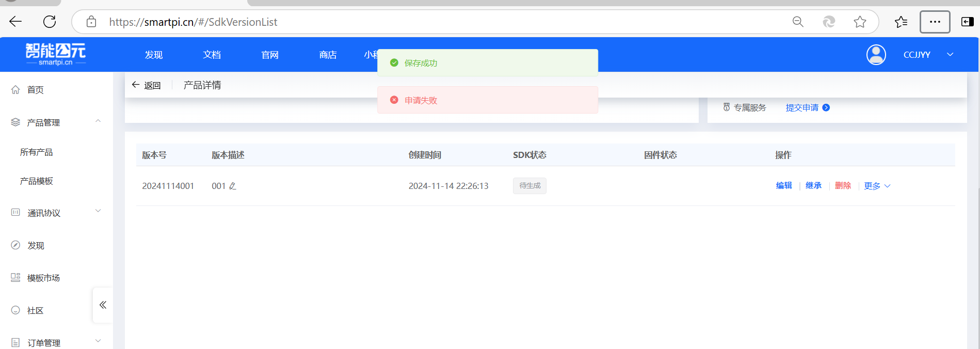Expand the 更多 dropdown in operations

[877, 186]
